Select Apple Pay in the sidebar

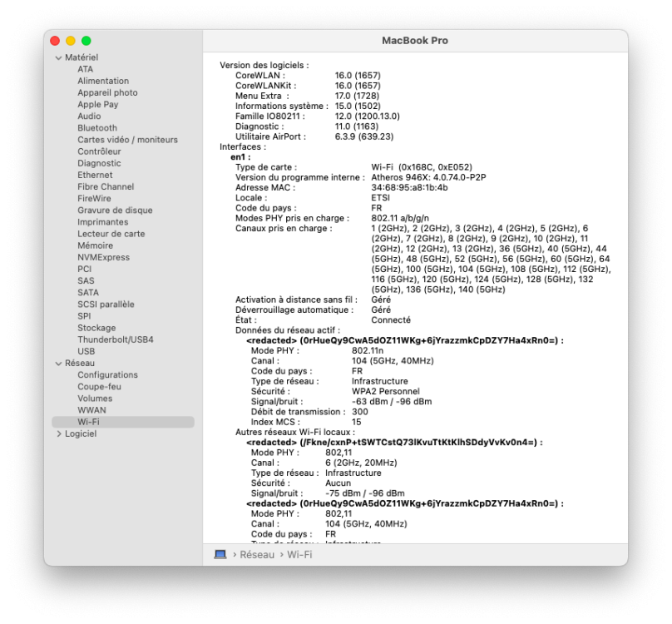coord(97,105)
